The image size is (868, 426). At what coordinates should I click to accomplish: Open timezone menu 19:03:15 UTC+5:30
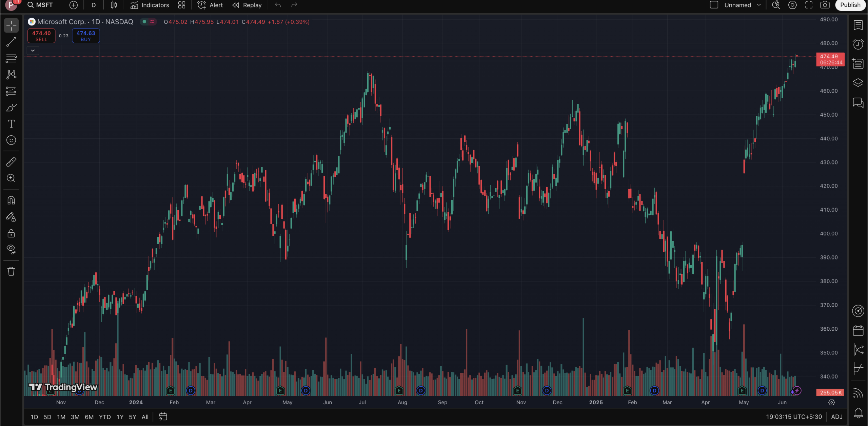pos(794,417)
